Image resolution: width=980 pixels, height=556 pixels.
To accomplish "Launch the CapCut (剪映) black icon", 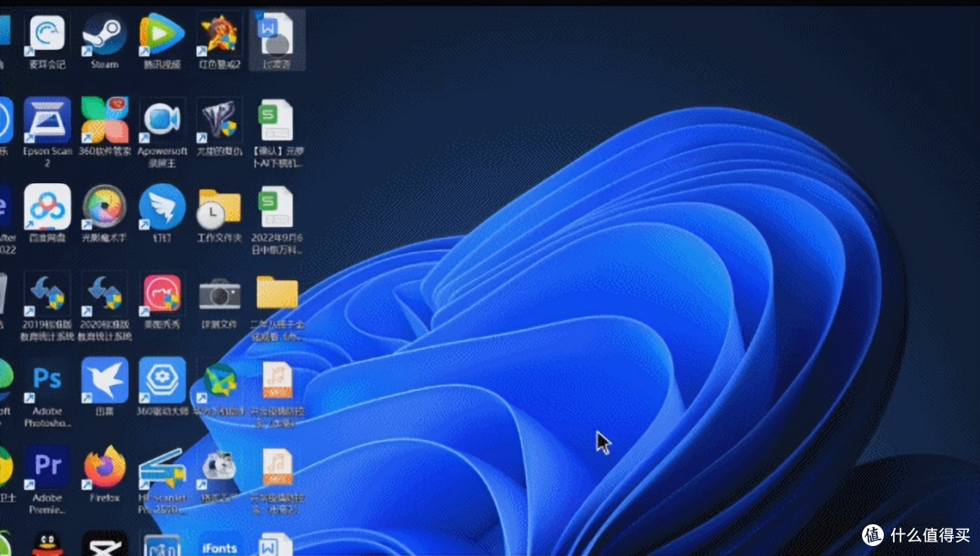I will (104, 543).
